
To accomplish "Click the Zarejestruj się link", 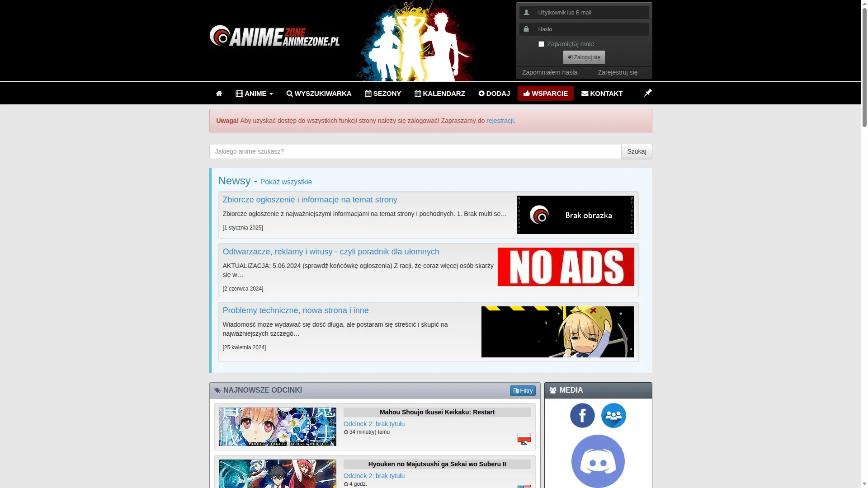I will 618,73.
